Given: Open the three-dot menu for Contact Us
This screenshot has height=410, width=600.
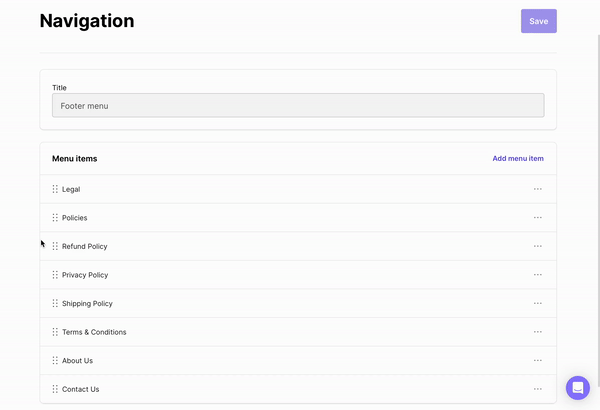Looking at the screenshot, I should click(x=538, y=389).
